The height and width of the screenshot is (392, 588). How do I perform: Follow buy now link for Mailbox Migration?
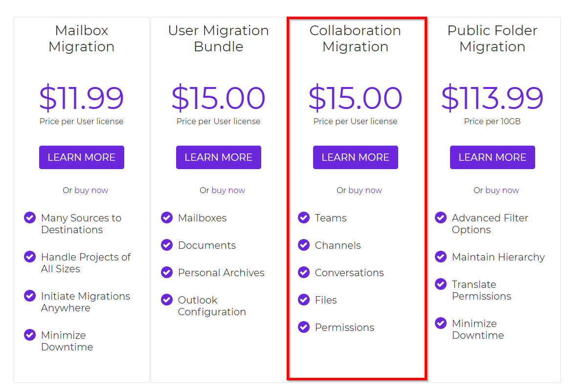(91, 190)
